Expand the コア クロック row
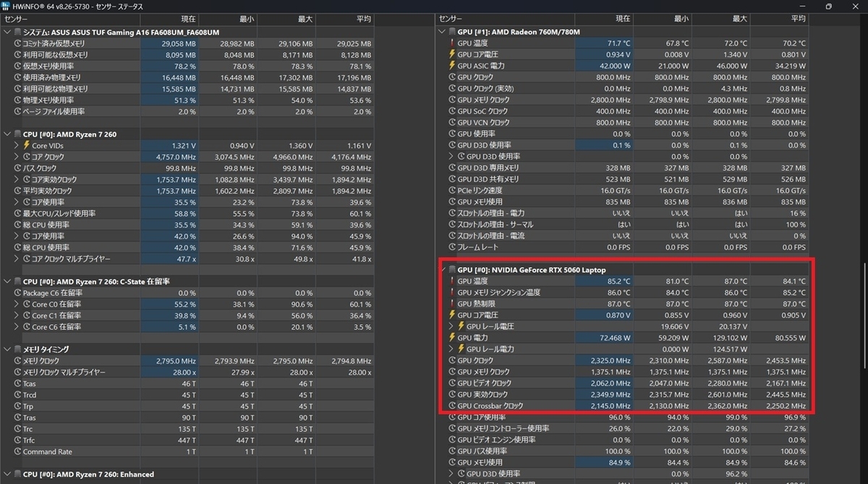Screen dimensions: 868x484 [16, 156]
